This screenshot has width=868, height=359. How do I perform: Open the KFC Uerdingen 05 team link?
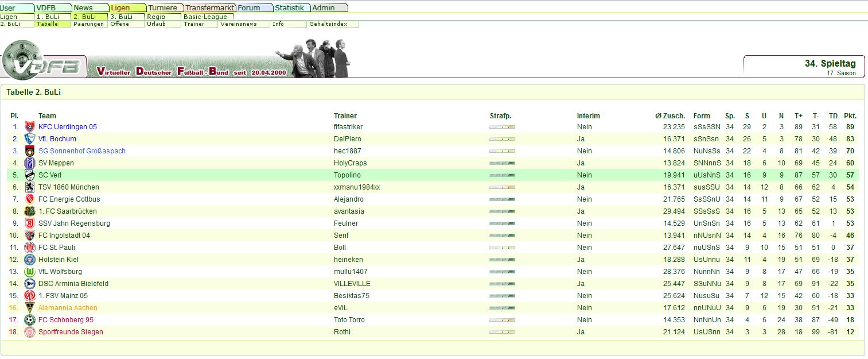pos(68,127)
